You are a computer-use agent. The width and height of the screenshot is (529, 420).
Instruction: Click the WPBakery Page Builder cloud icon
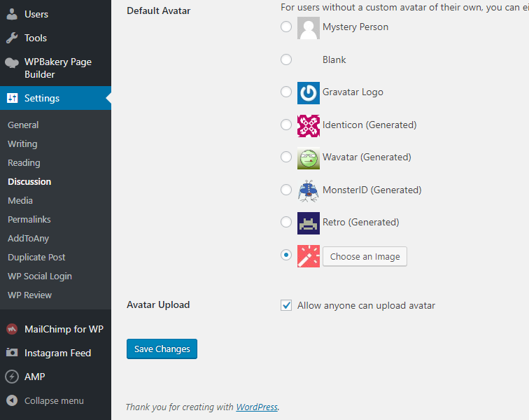pyautogui.click(x=12, y=62)
